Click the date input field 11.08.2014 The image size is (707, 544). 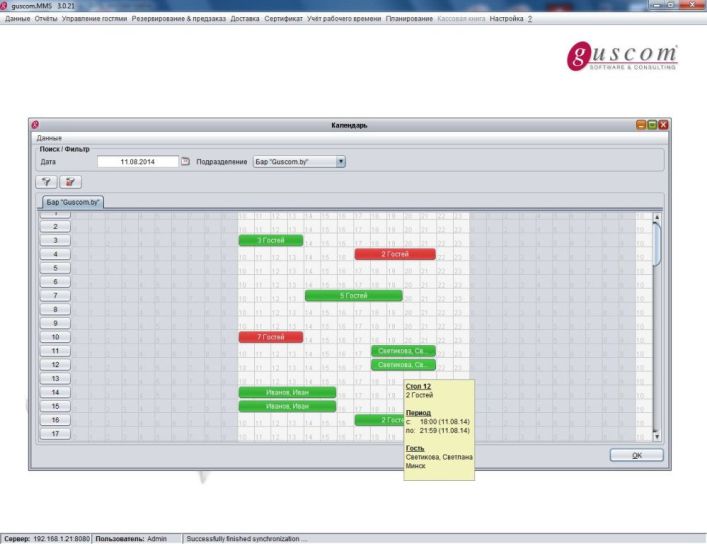(137, 160)
